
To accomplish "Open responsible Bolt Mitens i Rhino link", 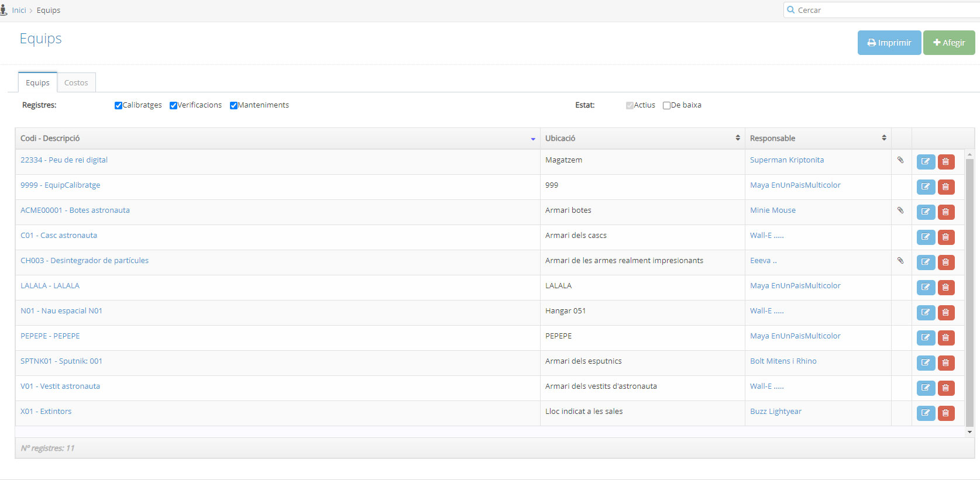I will coord(783,361).
